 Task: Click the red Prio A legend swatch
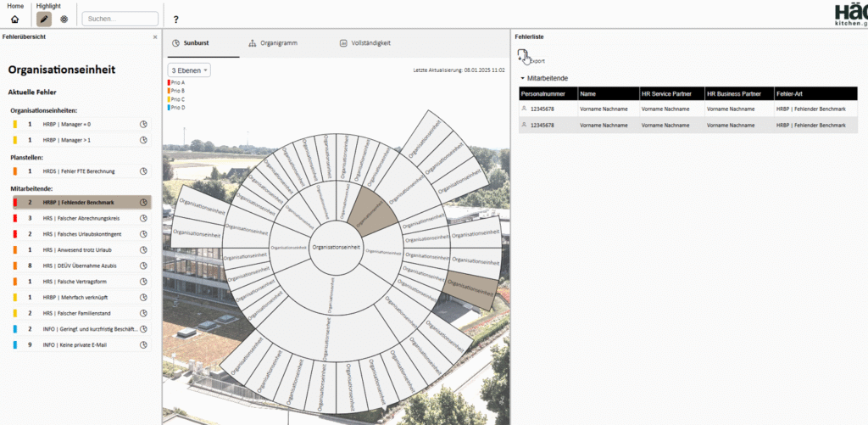(170, 82)
